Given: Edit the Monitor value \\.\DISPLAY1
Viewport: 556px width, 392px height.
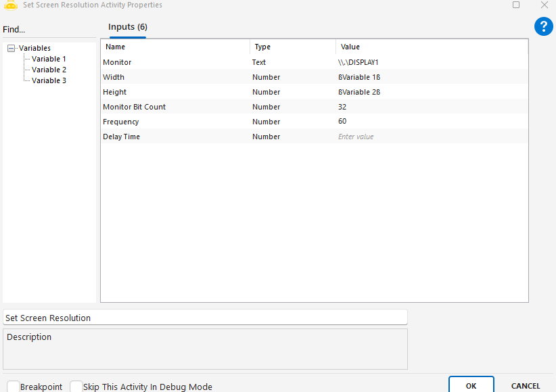Looking at the screenshot, I should click(430, 62).
